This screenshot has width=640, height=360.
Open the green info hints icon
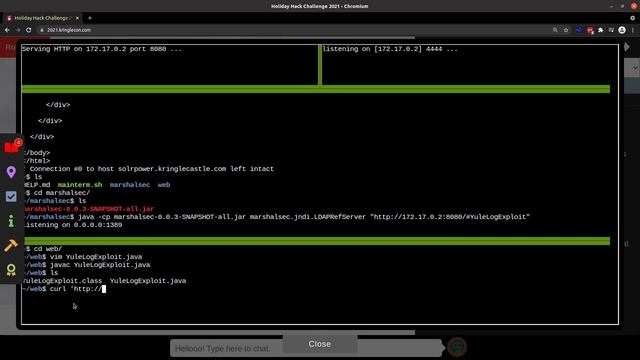11,221
